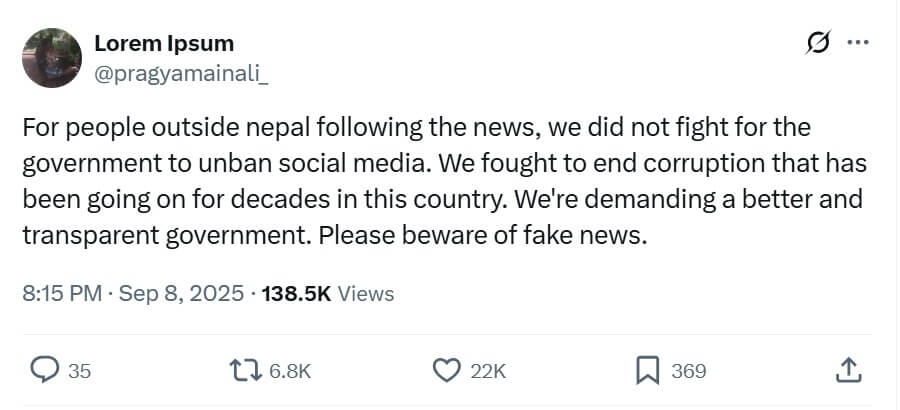Image resolution: width=900 pixels, height=410 pixels.
Task: Click the 8:15 PM Sep 8, 2025 timestamp
Action: 132,294
